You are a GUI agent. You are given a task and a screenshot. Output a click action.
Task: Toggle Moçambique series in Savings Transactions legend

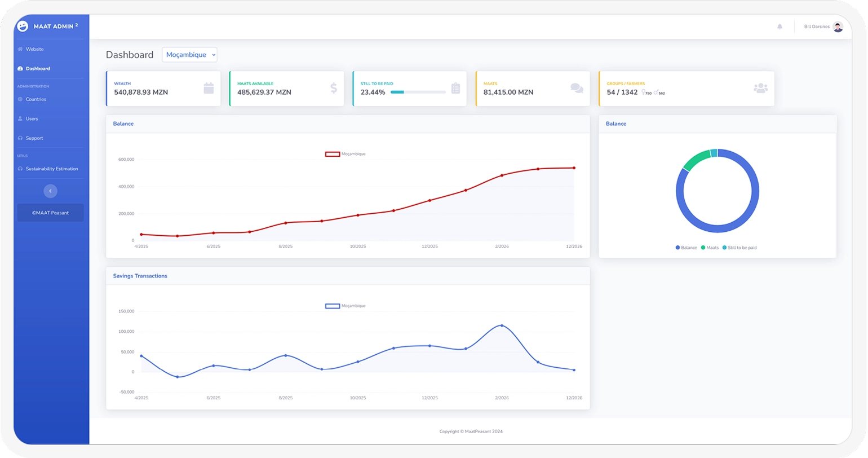click(346, 306)
